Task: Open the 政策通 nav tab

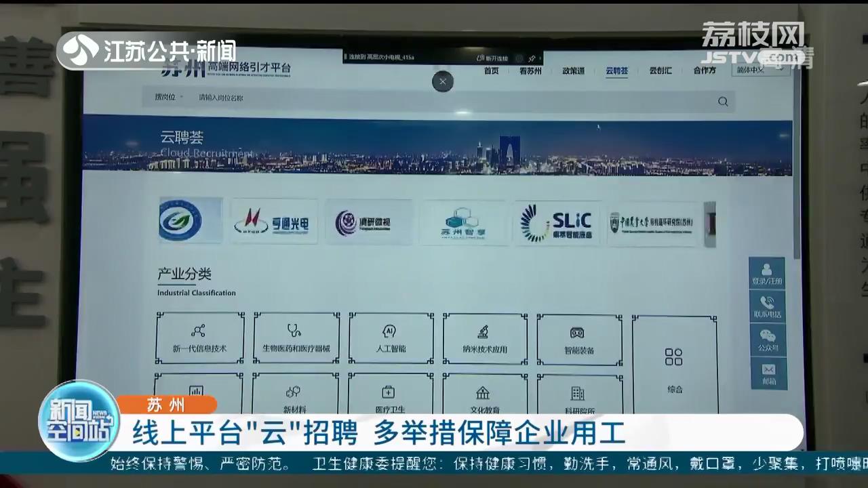Action: click(x=573, y=70)
